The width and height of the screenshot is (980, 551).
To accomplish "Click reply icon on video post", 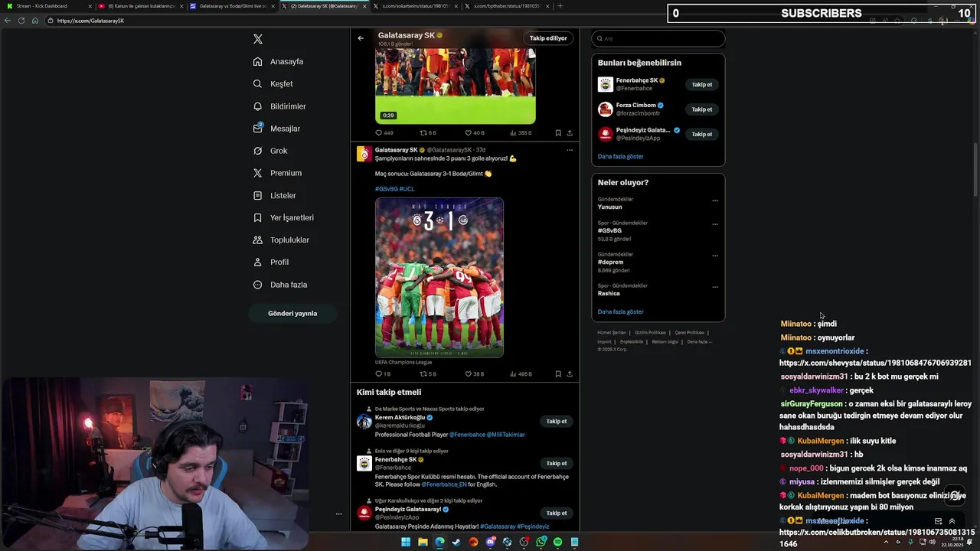I will coord(378,133).
